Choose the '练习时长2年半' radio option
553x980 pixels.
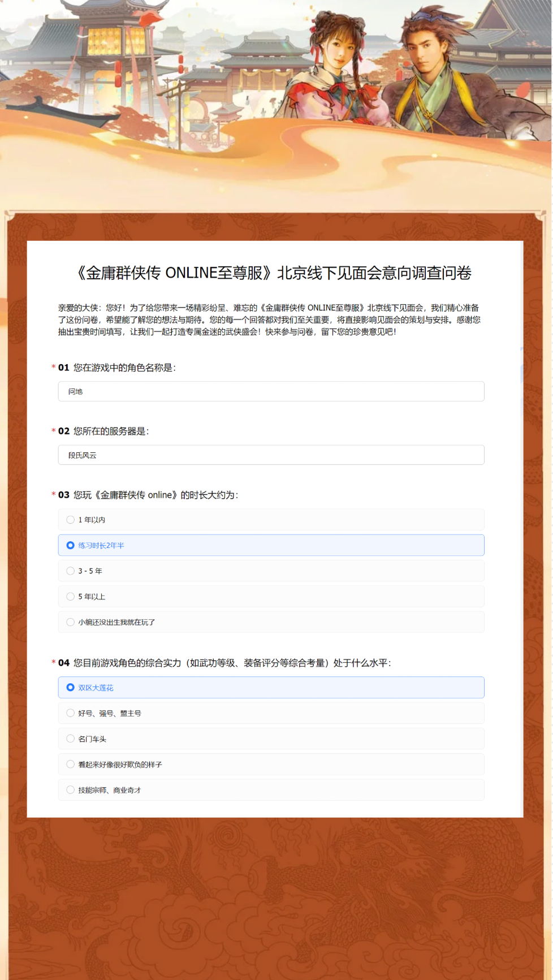point(271,545)
